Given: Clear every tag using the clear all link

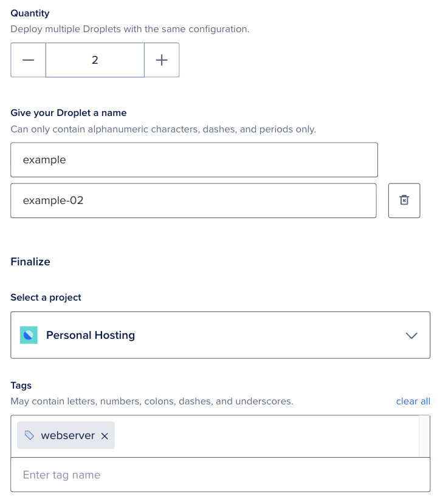Looking at the screenshot, I should [x=413, y=401].
